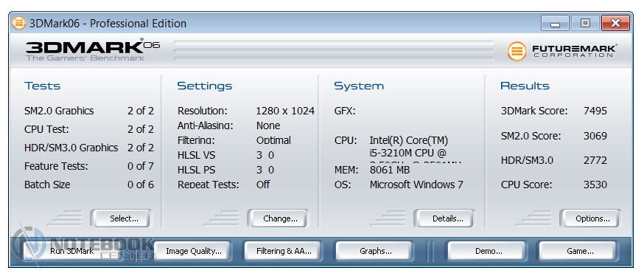Minimize the 3DMark06 window
Viewport: 644px width, 279px height.
(555, 23)
